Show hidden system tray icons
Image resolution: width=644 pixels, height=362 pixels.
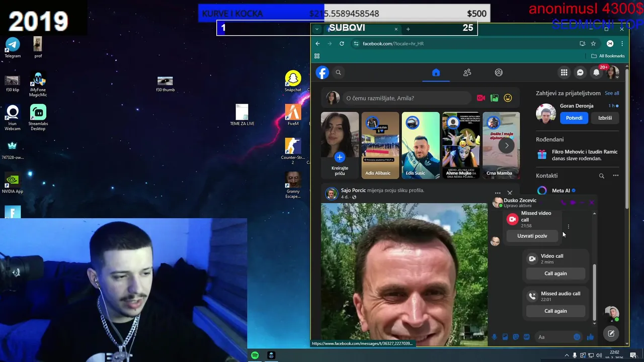pyautogui.click(x=567, y=355)
